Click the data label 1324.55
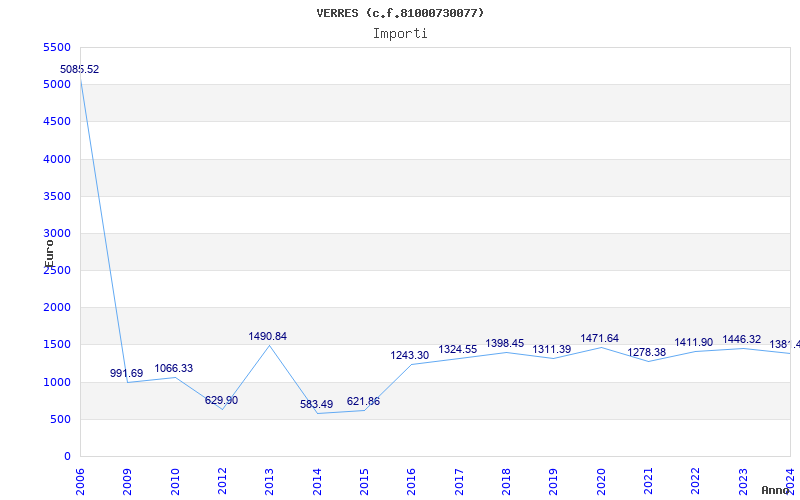The height and width of the screenshot is (500, 800). point(458,349)
